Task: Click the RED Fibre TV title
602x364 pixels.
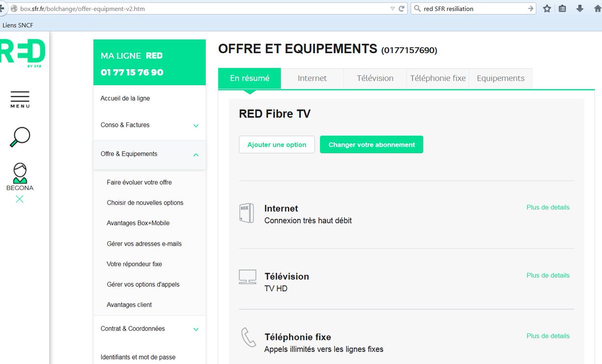Action: (x=274, y=114)
